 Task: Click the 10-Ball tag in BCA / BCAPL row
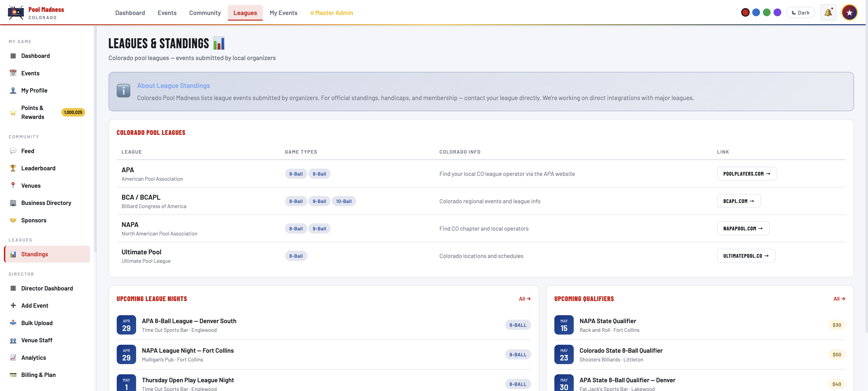pos(343,201)
